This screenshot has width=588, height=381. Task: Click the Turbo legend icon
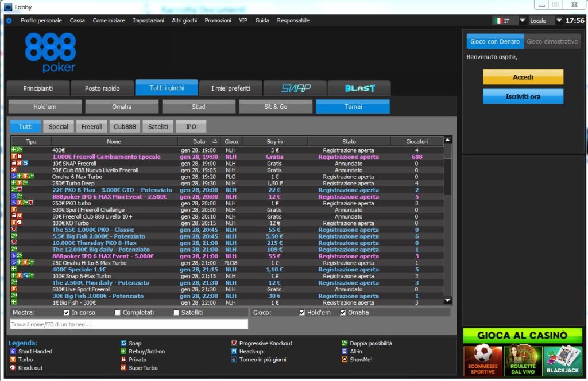click(x=13, y=360)
